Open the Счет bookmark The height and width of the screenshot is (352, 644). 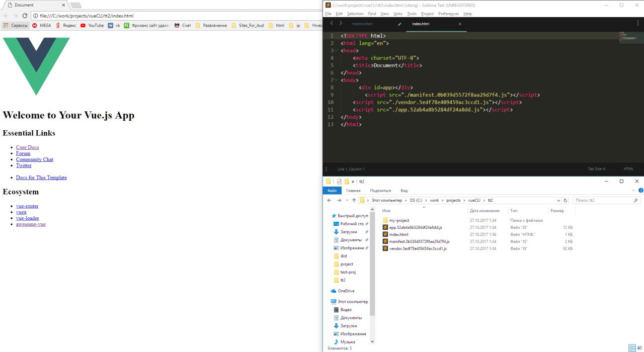183,25
